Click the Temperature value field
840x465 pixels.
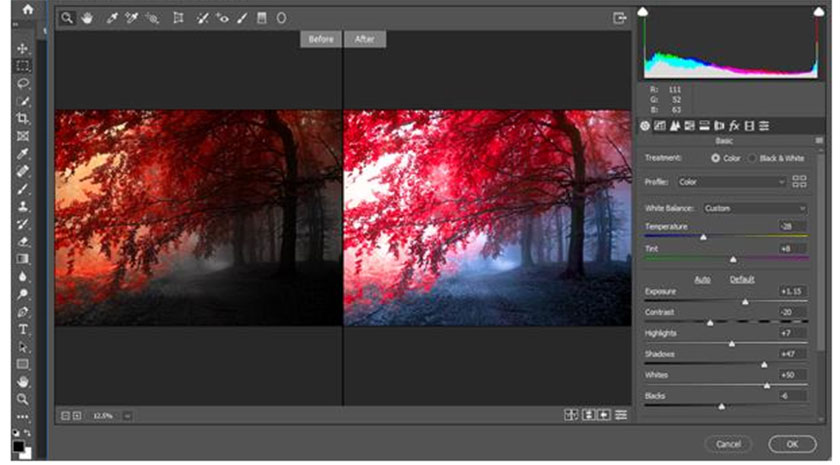tap(792, 227)
